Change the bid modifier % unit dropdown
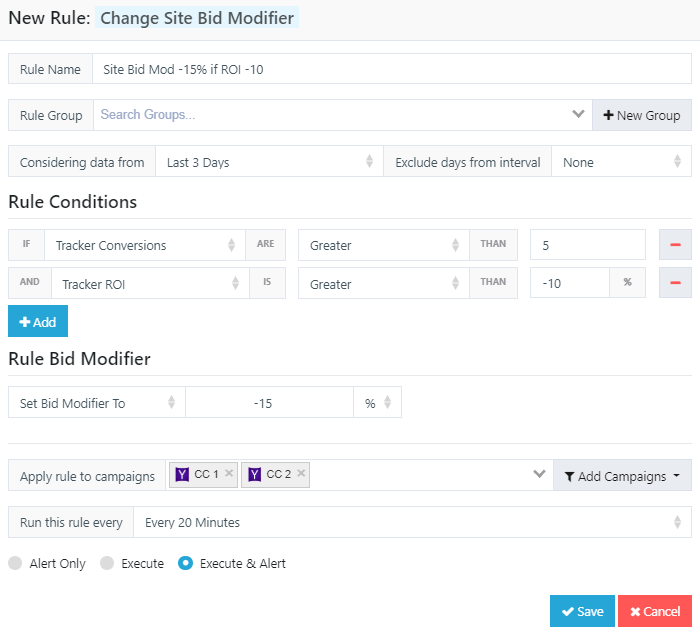Image resolution: width=700 pixels, height=633 pixels. tap(378, 402)
